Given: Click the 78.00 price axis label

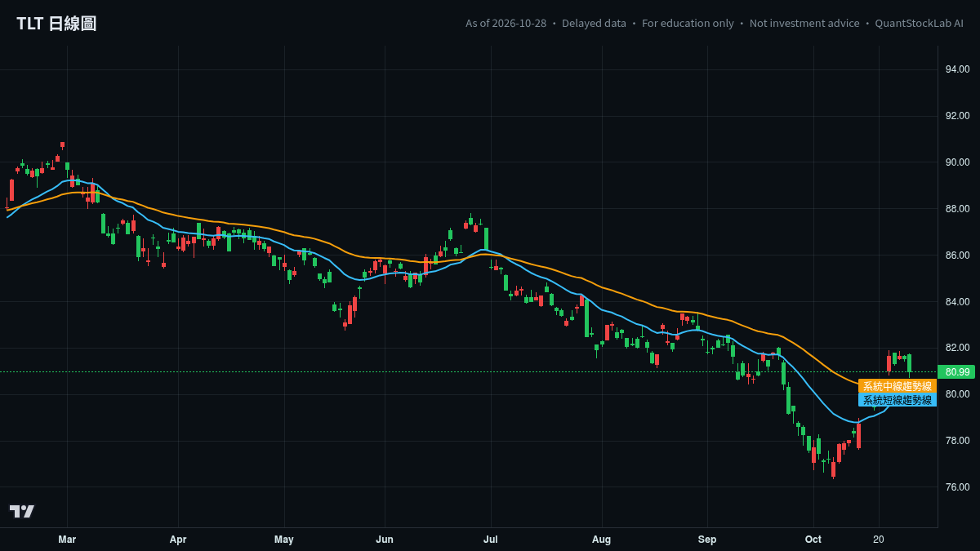Looking at the screenshot, I should (x=957, y=441).
